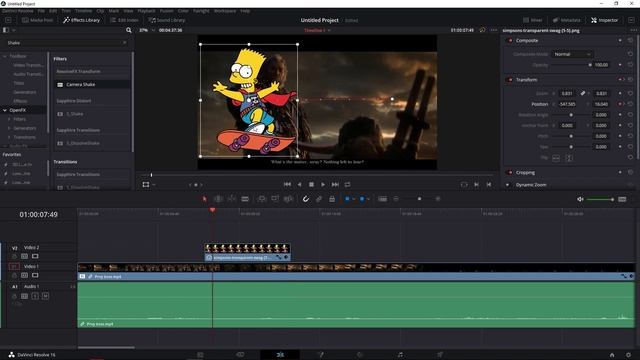
Task: Toggle the Transform section enable switch
Action: (510, 80)
